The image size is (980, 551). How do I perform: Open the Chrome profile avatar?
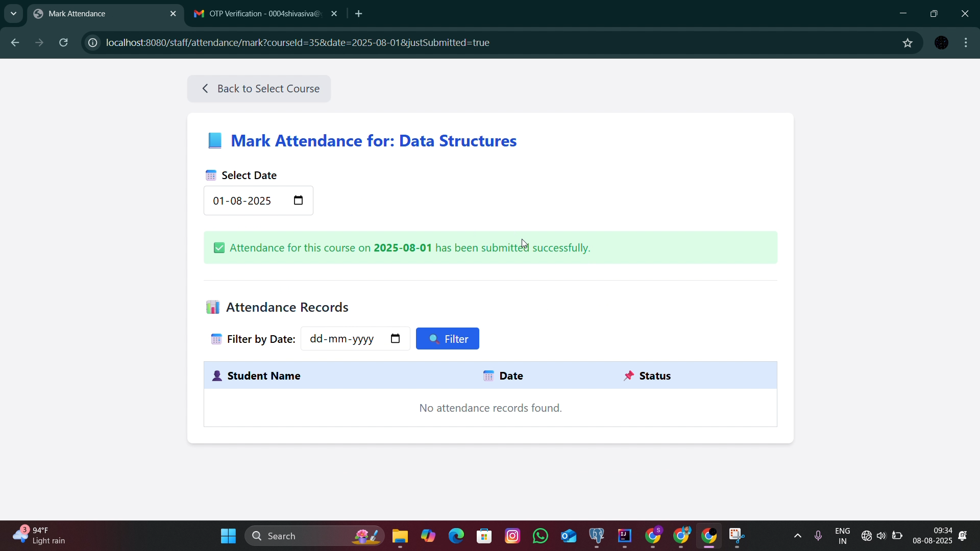[x=942, y=43]
